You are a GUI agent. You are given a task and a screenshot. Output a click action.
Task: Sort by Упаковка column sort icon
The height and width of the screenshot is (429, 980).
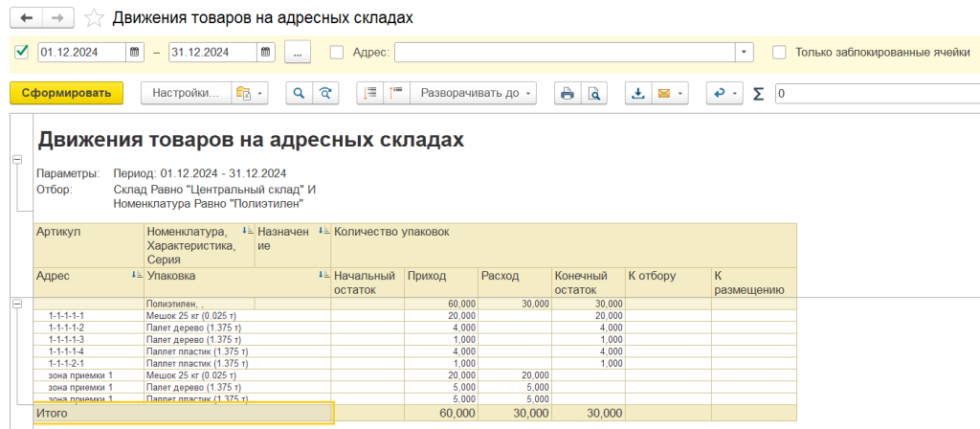323,275
